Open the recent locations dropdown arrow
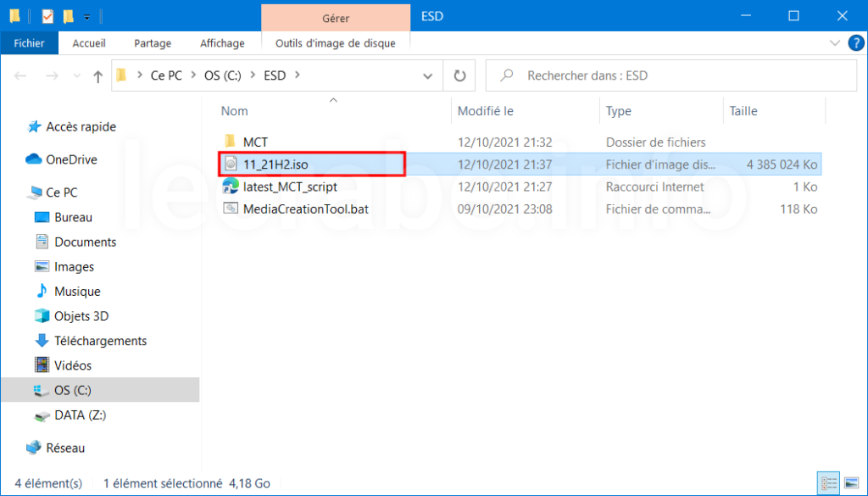The width and height of the screenshot is (868, 496). pos(77,75)
